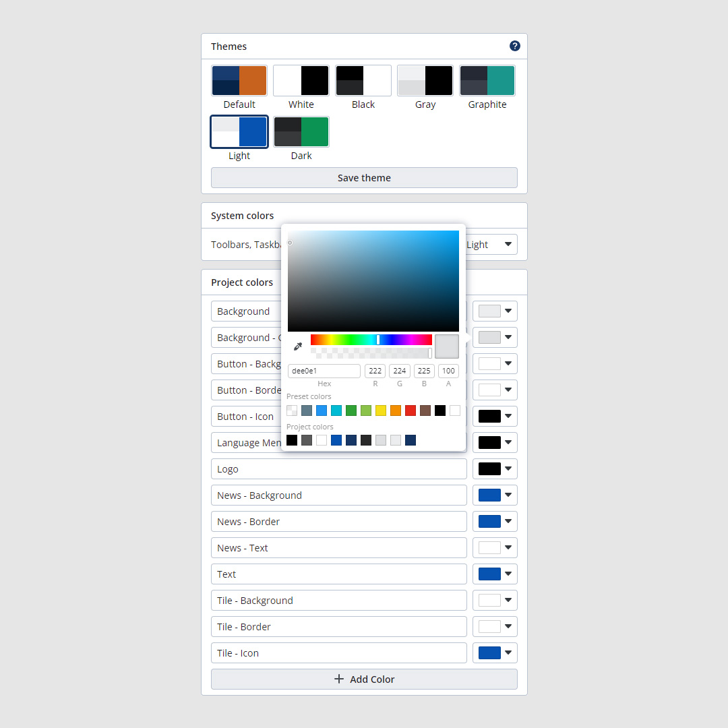
Task: Click the hue rainbow slider
Action: click(x=371, y=340)
